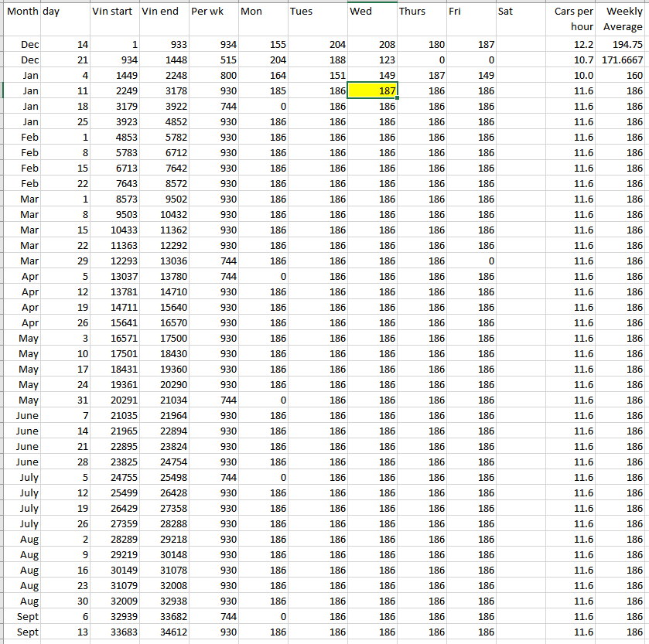The image size is (649, 644).
Task: Click the cell with value 171.6667
Action: [622, 60]
